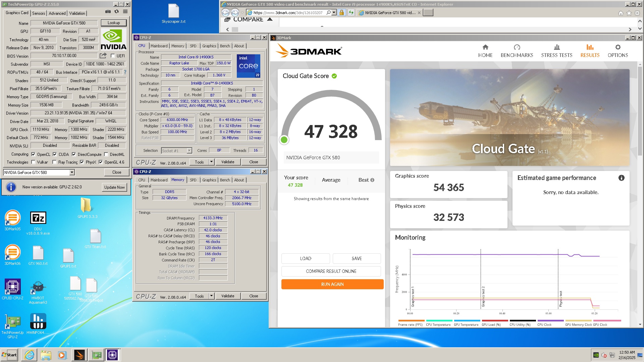
Task: Toggle the DirectML checkbox
Action: [106, 155]
